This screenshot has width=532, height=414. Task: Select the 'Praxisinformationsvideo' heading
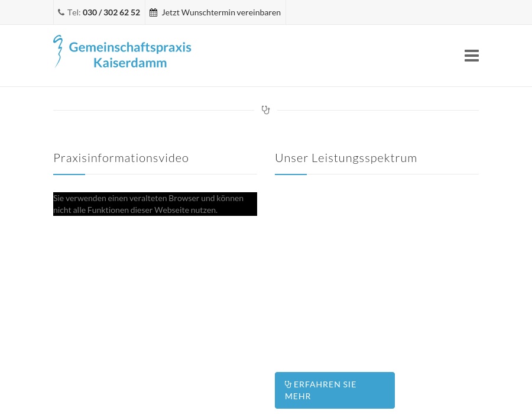tap(121, 158)
